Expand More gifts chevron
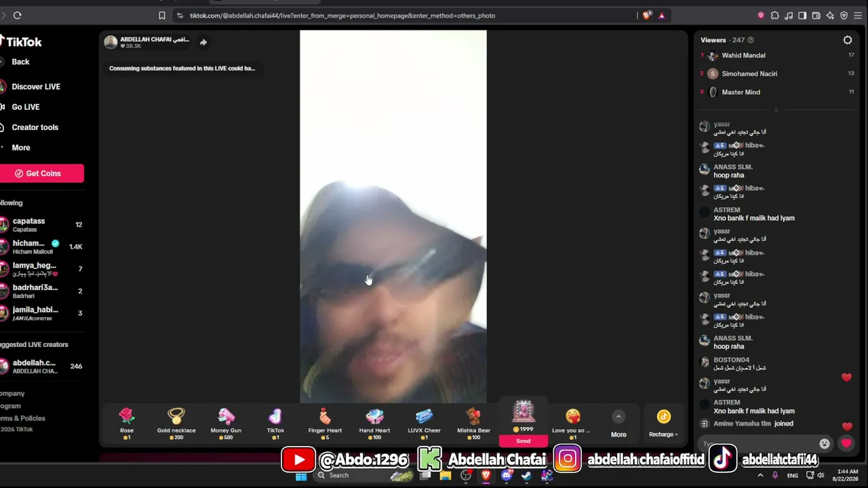 (x=618, y=416)
